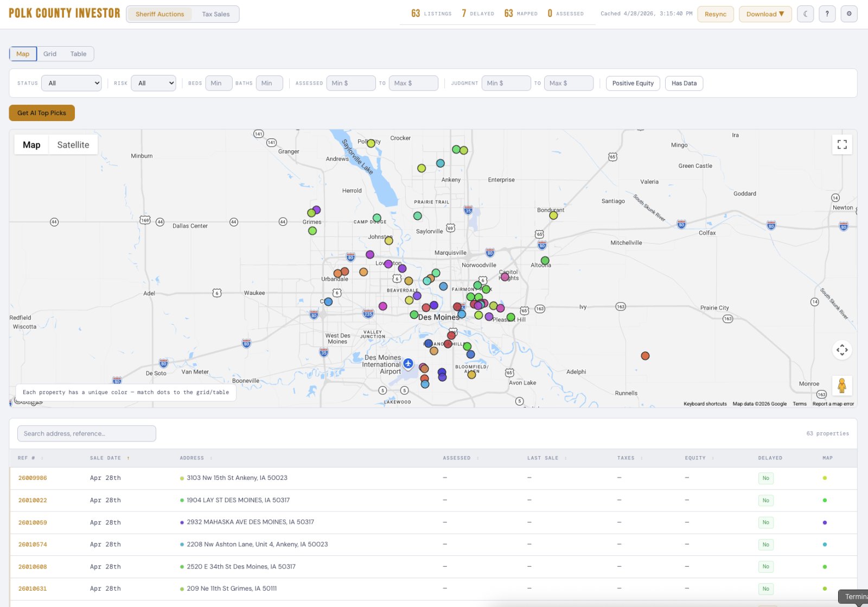Click the Judgment Min $ input

pos(506,83)
